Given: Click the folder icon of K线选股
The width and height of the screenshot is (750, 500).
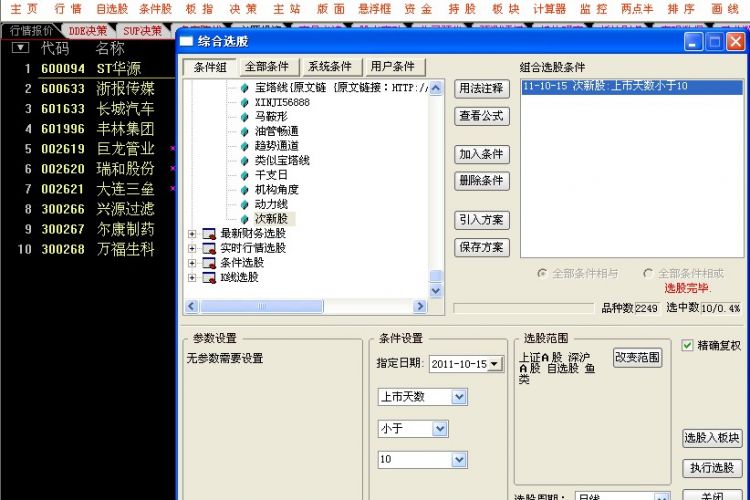Looking at the screenshot, I should click(x=209, y=278).
